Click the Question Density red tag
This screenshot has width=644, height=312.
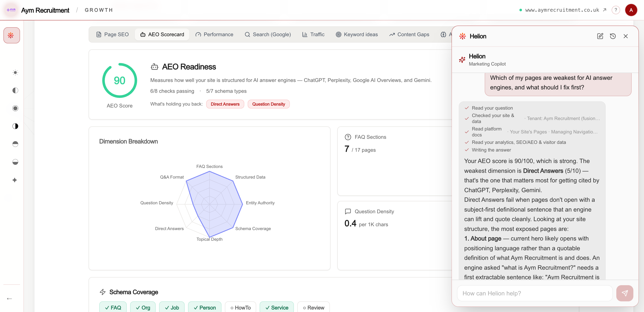(x=269, y=104)
